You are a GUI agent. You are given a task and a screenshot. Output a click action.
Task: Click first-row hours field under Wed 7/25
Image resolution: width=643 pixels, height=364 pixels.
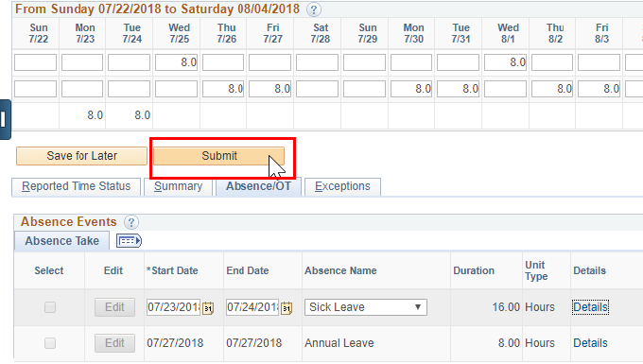(176, 62)
